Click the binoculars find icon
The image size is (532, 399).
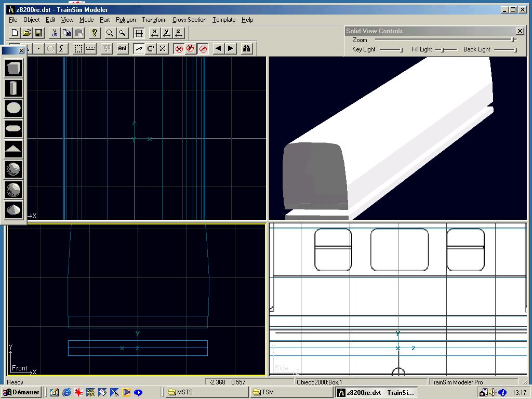click(247, 48)
